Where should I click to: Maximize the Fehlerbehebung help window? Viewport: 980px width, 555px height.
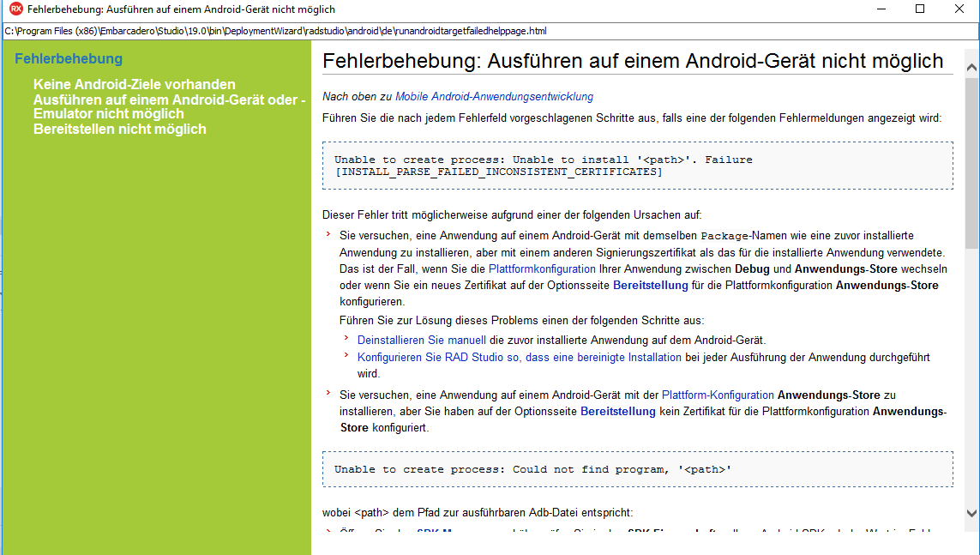[x=920, y=9]
